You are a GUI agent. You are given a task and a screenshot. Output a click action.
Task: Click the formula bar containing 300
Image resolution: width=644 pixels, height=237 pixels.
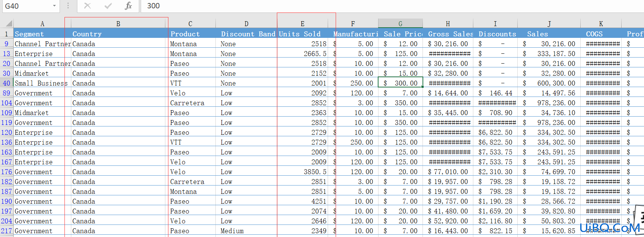(392, 6)
